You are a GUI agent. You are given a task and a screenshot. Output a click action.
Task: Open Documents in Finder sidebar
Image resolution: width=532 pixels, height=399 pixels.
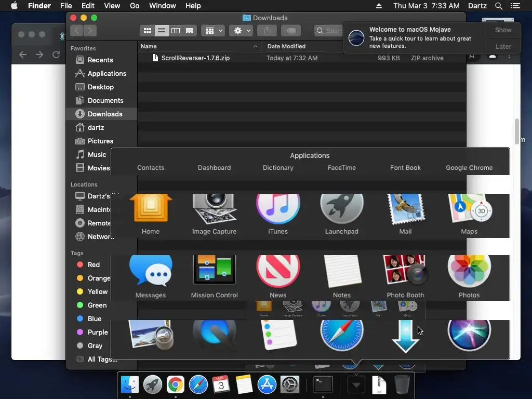pyautogui.click(x=105, y=101)
